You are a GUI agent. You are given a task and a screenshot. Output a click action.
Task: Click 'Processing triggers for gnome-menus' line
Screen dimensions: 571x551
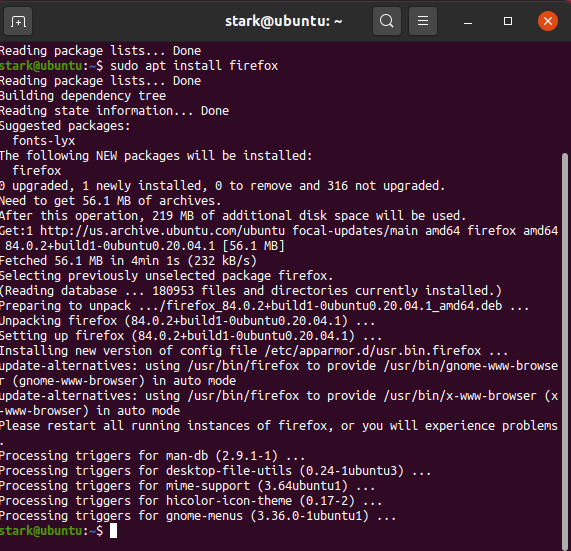tap(198, 516)
